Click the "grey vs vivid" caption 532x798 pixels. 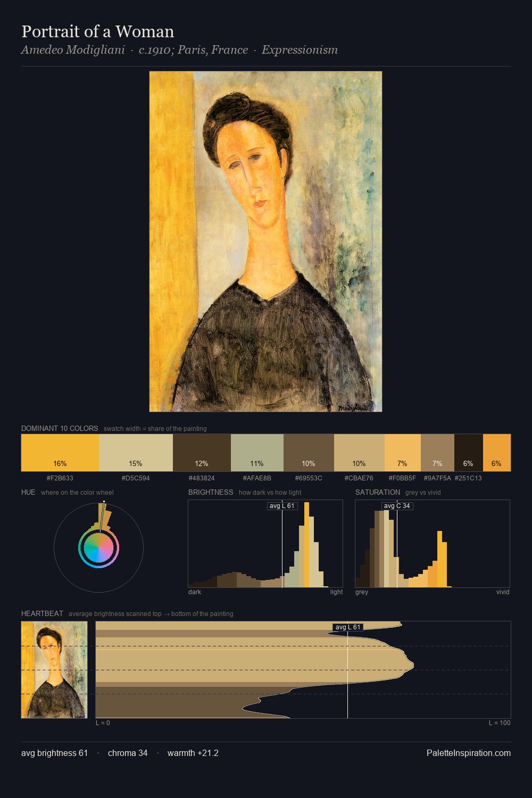(x=423, y=493)
